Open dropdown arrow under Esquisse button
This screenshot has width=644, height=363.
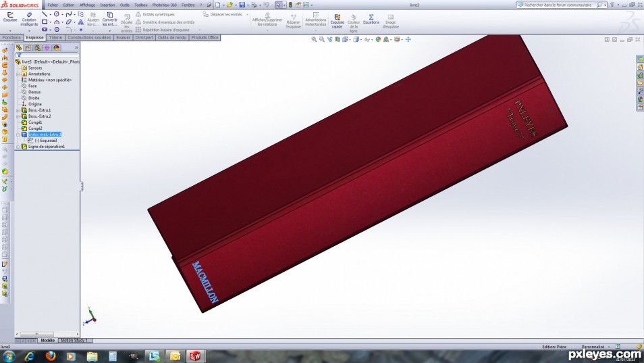(x=10, y=30)
